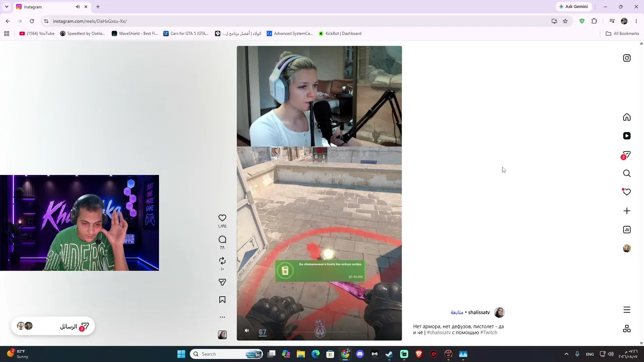Open the floating Messages button
Image resolution: width=644 pixels, height=362 pixels.
pyautogui.click(x=53, y=326)
